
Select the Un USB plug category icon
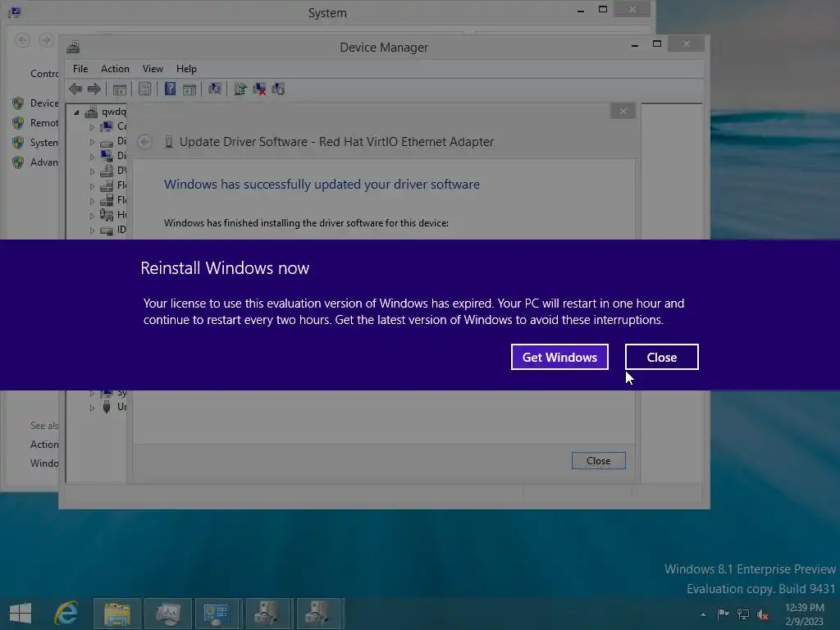point(107,407)
